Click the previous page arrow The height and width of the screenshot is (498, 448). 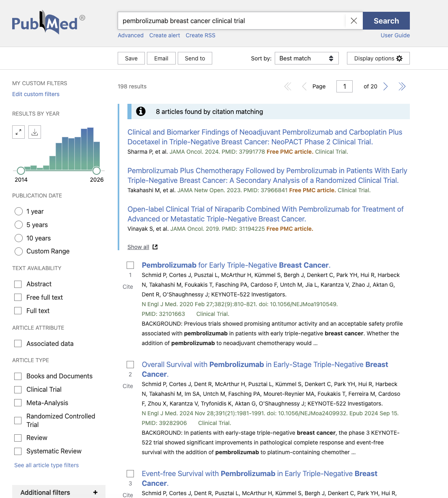pyautogui.click(x=304, y=86)
